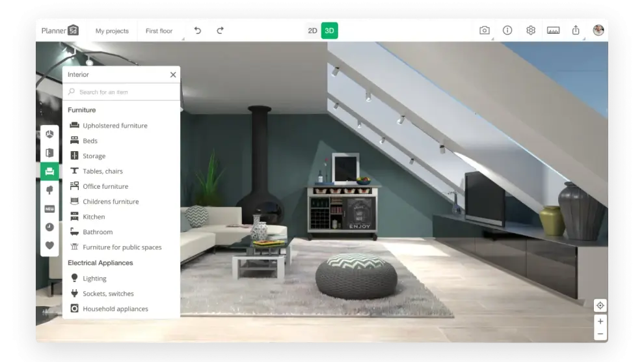Undo the last action
Viewport: 644px width, 362px height.
[x=198, y=31]
